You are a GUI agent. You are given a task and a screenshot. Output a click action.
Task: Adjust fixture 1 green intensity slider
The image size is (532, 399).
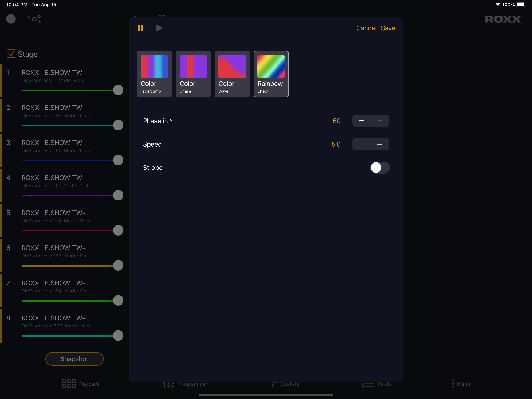pos(72,90)
